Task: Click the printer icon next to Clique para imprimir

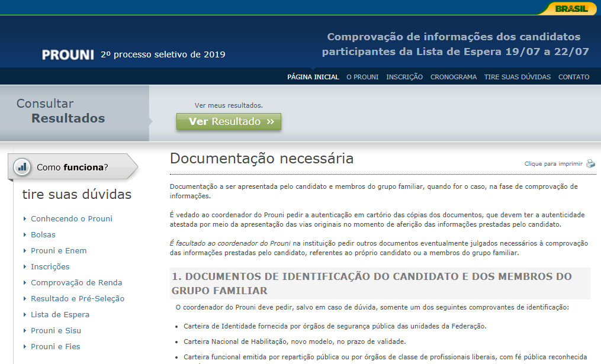Action: click(590, 163)
